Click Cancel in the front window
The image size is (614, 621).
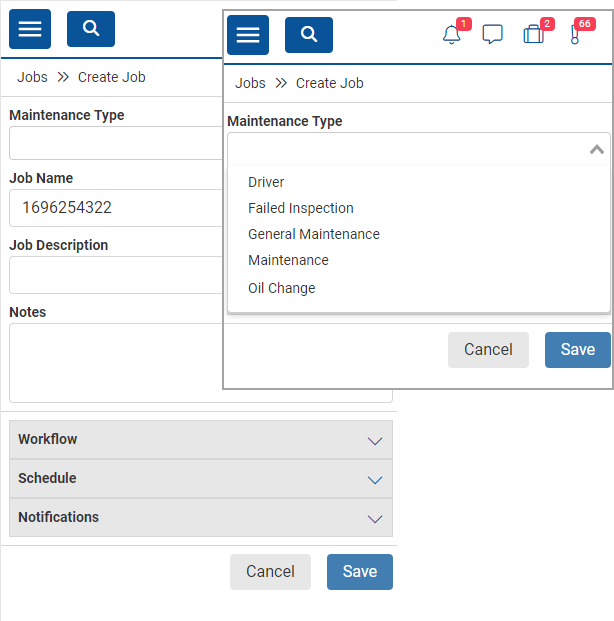(488, 350)
